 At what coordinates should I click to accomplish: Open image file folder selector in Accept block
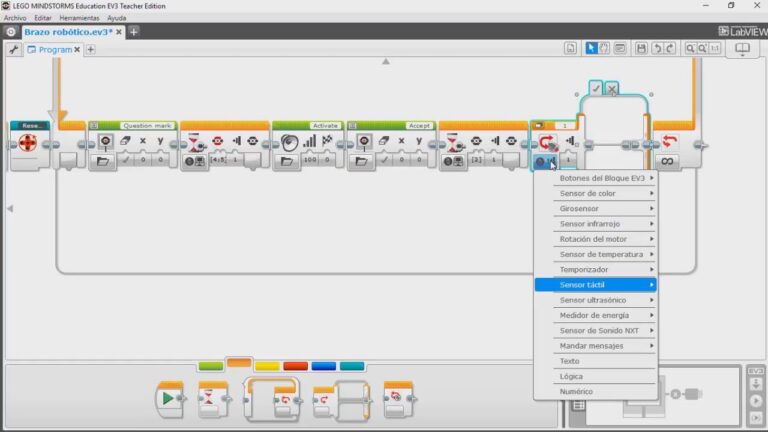361,161
